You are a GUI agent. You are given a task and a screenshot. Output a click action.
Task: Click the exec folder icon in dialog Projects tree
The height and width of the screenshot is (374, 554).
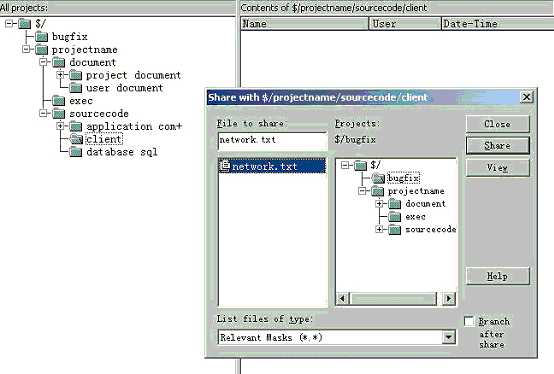(x=395, y=216)
